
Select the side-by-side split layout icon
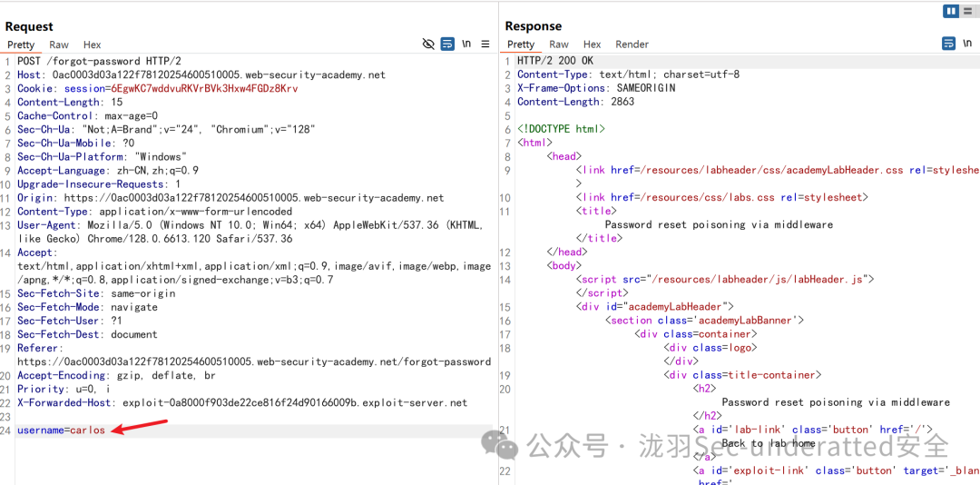[951, 11]
